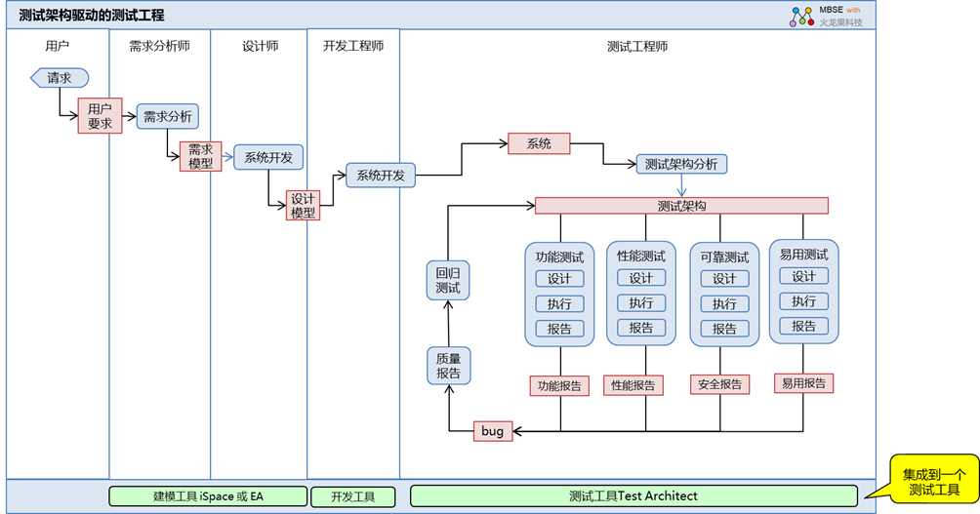Viewport: 980px width, 514px height.
Task: Click 系统开发 in the 设计师 lane
Action: pyautogui.click(x=268, y=157)
